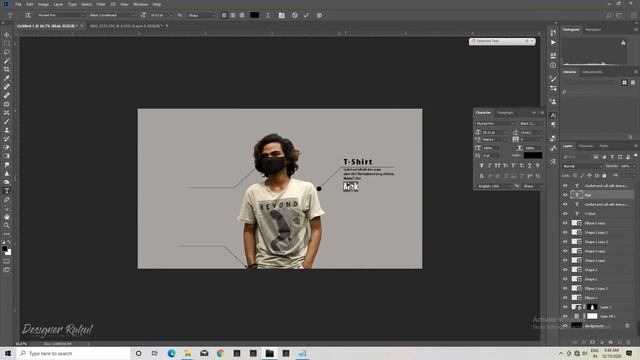640x360 pixels.
Task: Select the Move tool
Action: click(7, 35)
